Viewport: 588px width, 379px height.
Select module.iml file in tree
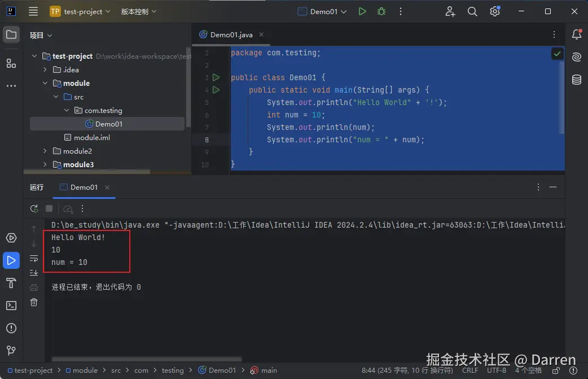(x=87, y=137)
